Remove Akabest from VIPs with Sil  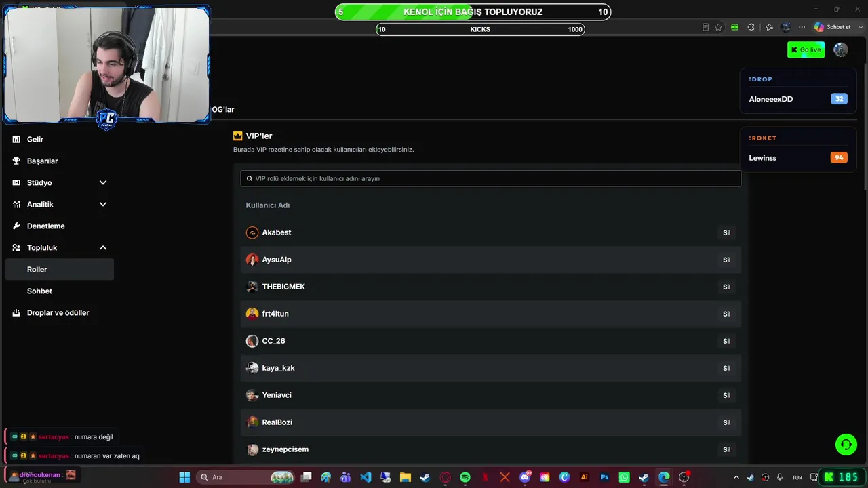(726, 232)
